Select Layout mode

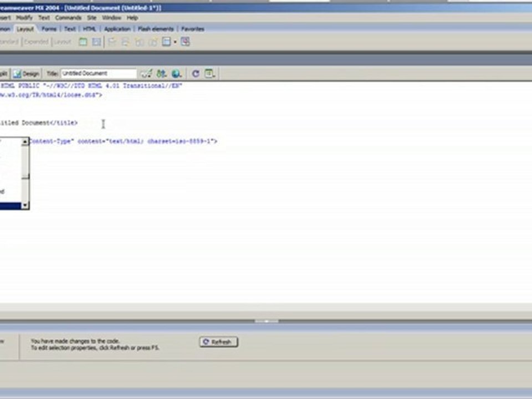(x=63, y=42)
